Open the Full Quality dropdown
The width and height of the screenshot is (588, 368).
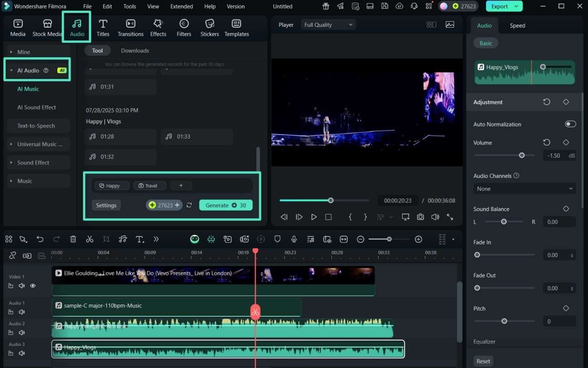(x=328, y=25)
